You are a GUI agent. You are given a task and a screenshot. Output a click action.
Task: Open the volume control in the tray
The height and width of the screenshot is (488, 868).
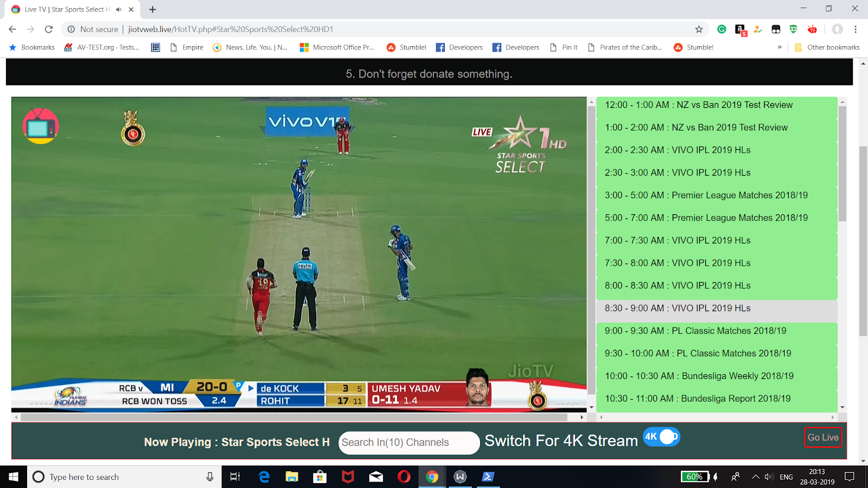click(x=769, y=477)
